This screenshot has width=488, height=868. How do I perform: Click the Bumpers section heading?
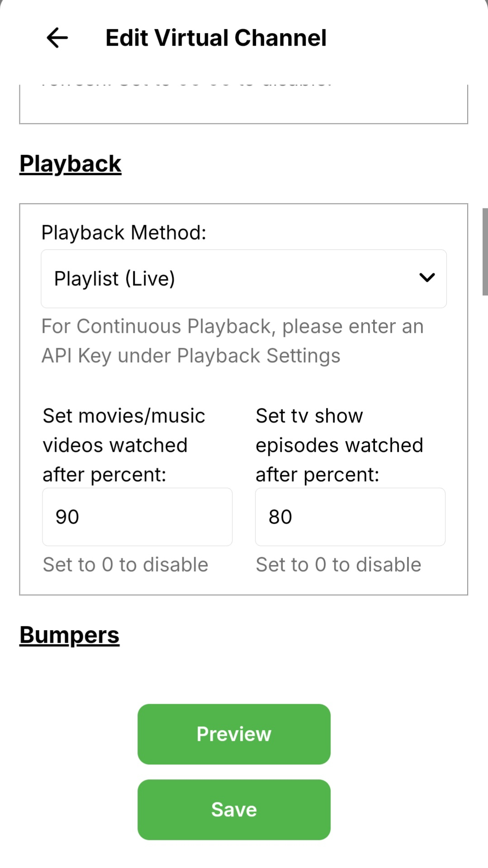pyautogui.click(x=69, y=635)
